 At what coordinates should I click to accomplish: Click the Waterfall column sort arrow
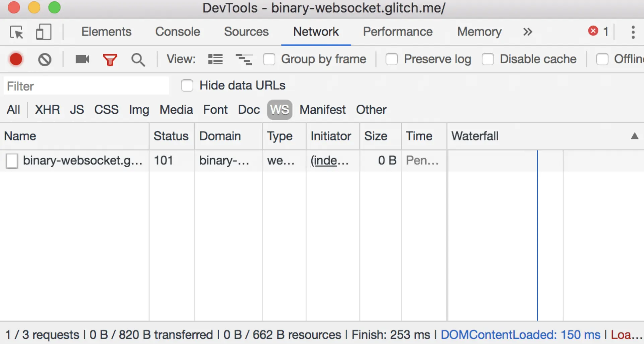pos(634,136)
